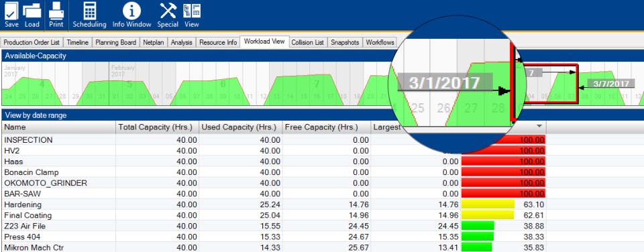Select the INSPECTION row name

click(28, 140)
